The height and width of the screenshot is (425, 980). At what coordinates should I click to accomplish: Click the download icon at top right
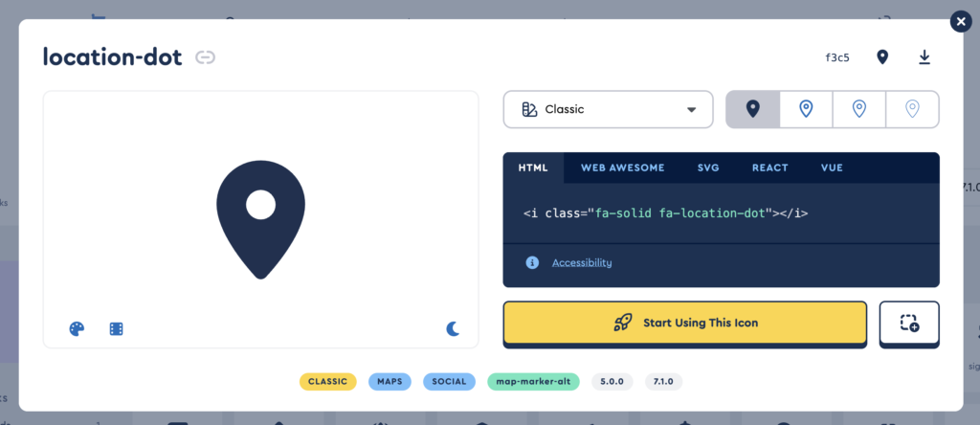pyautogui.click(x=924, y=57)
